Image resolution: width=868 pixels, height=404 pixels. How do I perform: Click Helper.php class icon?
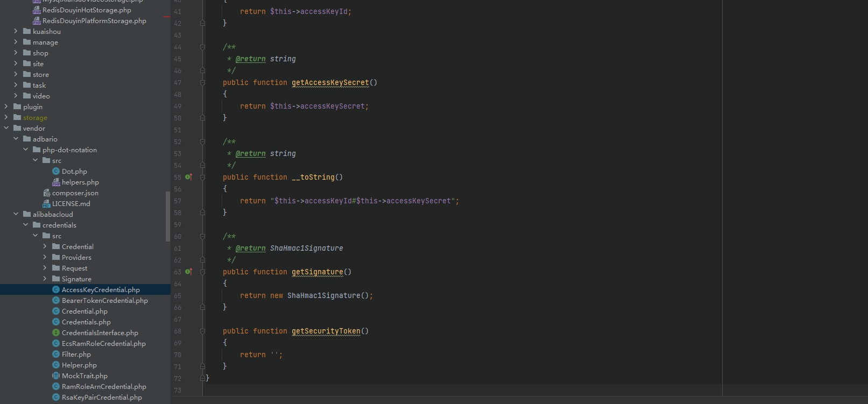pyautogui.click(x=56, y=365)
